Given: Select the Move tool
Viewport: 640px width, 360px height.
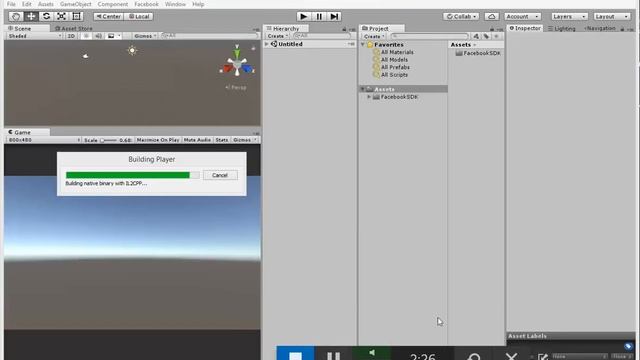Looking at the screenshot, I should [31, 16].
